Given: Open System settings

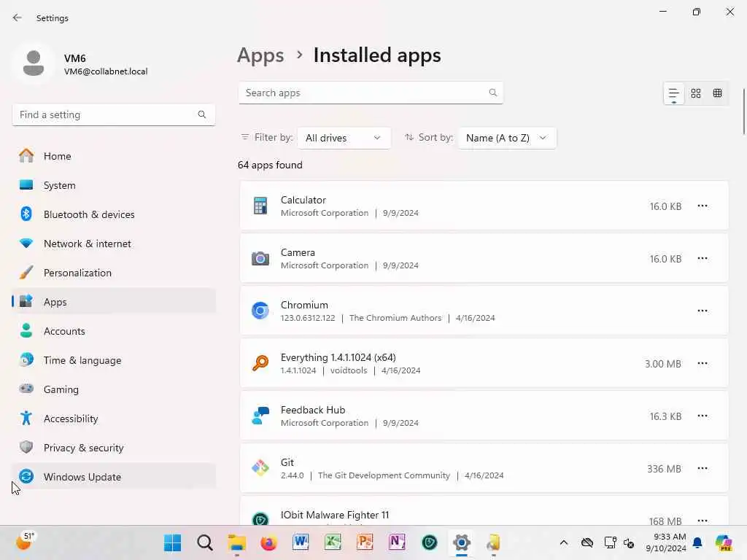Looking at the screenshot, I should pyautogui.click(x=113, y=185).
